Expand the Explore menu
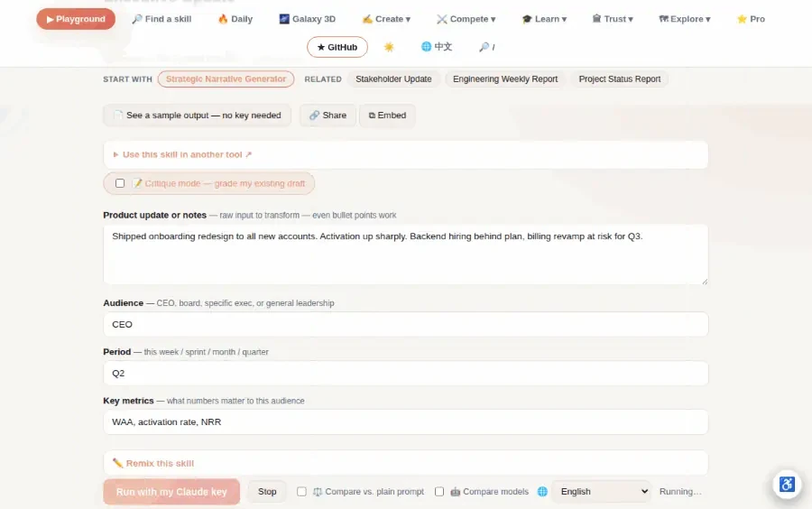This screenshot has width=812, height=509. coord(685,19)
